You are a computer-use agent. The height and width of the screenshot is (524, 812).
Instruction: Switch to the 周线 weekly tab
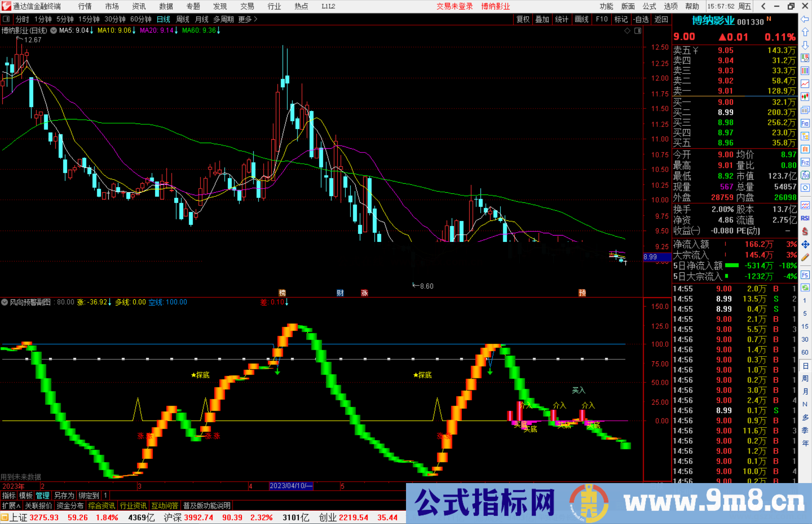click(183, 19)
